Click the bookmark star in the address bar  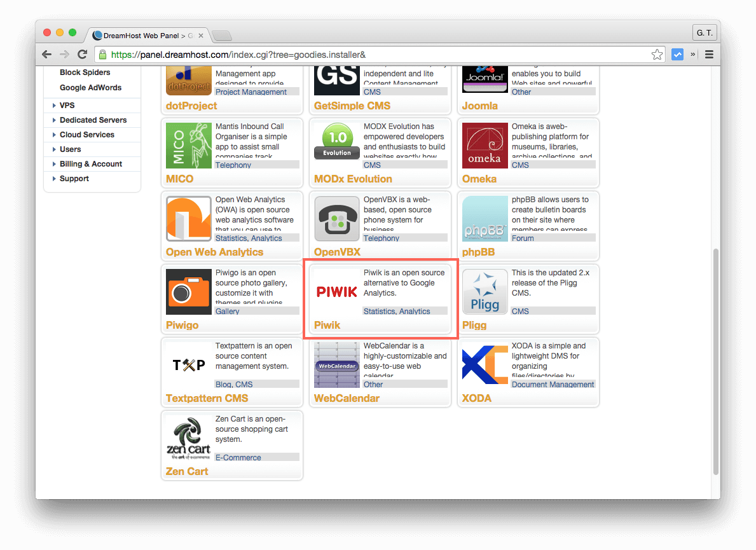[657, 54]
